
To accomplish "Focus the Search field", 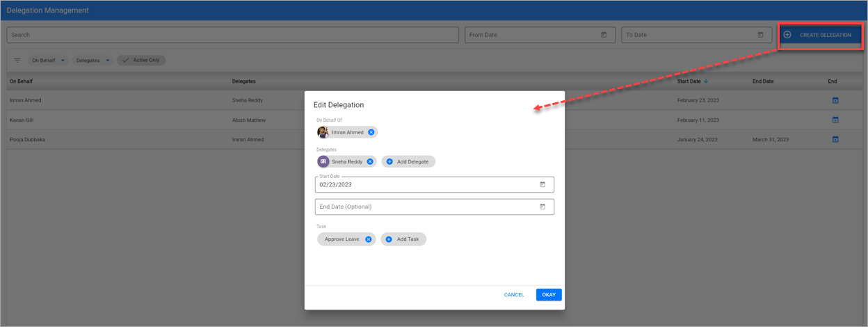I will coord(233,35).
